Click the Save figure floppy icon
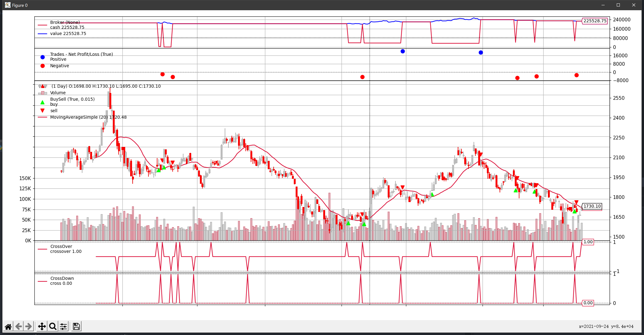 click(76, 326)
